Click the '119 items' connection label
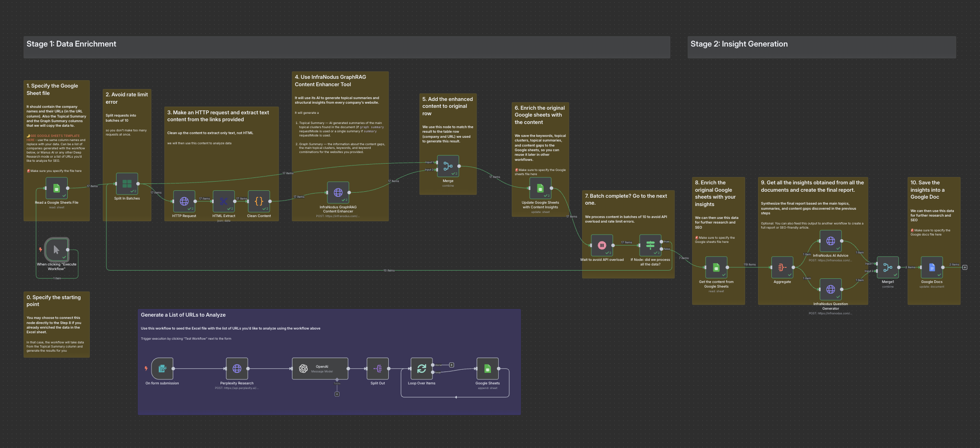The height and width of the screenshot is (448, 980). (749, 265)
